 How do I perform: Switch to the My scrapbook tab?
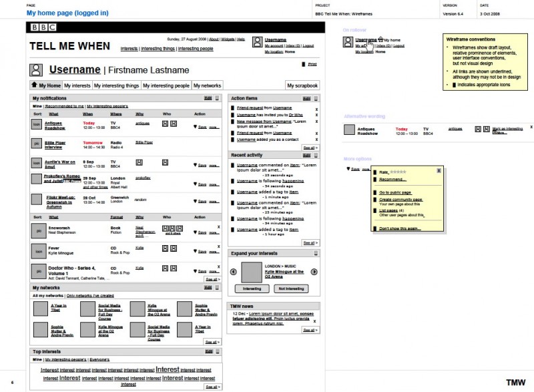(302, 85)
